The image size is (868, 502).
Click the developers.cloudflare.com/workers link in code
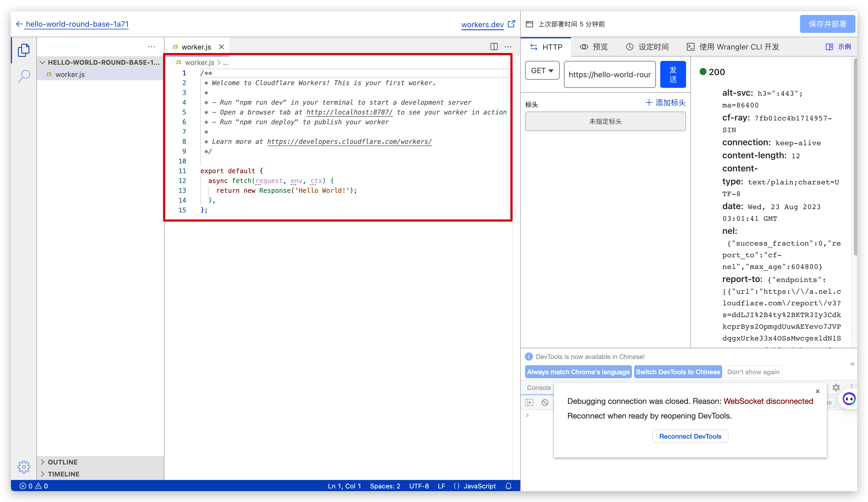pyautogui.click(x=349, y=142)
